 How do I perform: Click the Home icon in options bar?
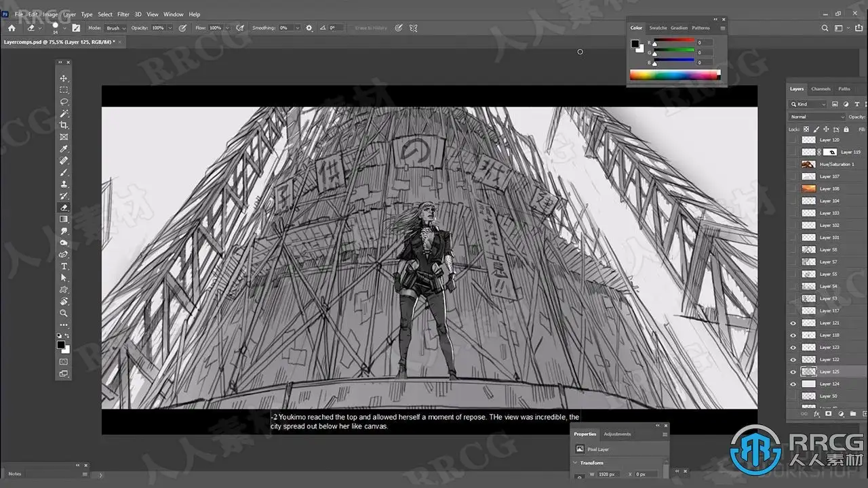pos(12,28)
